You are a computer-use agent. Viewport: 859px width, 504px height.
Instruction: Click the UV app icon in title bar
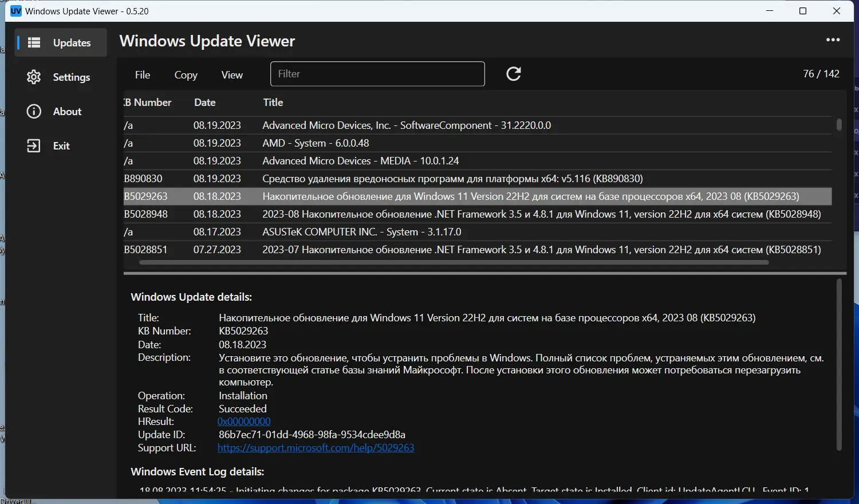pos(16,11)
